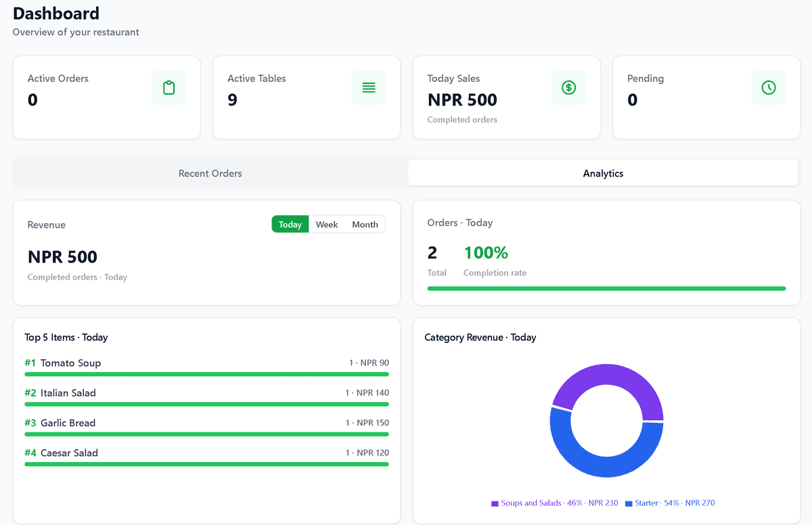Click the clipboard icon in Active Orders card

point(168,87)
